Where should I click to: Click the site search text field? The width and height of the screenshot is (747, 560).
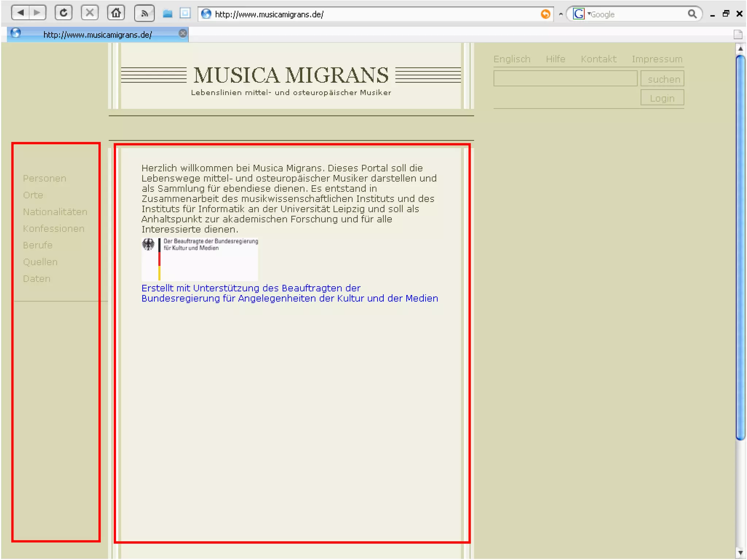point(565,79)
